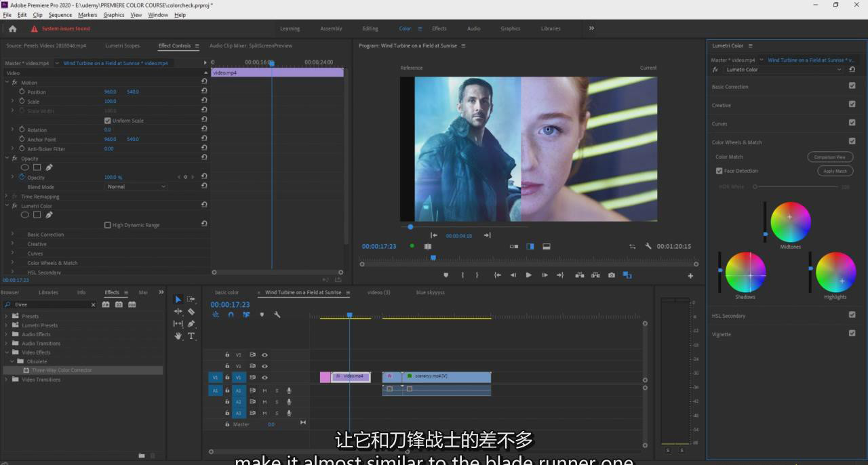Play the Program monitor sequence
This screenshot has width=868, height=465.
529,275
